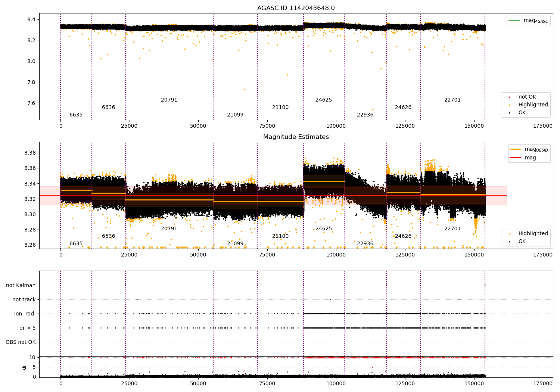Click the "AGASC ID 1142043648.0" plot title
Viewport: 560px width, 392px height.
point(296,8)
